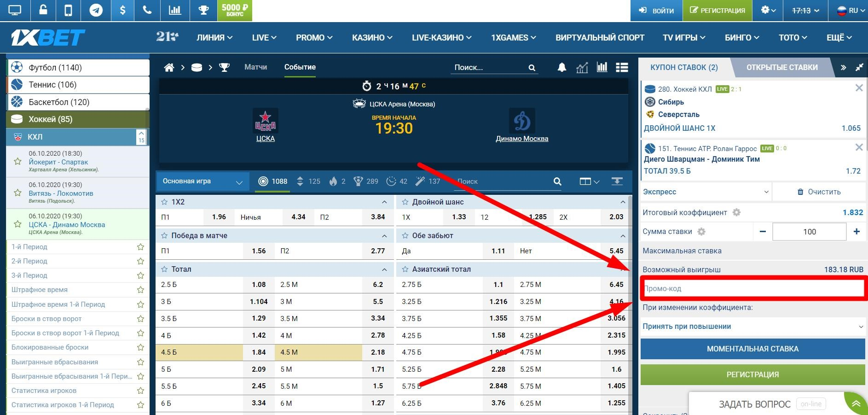Select the 125 up-down arrows filter

coord(308,181)
